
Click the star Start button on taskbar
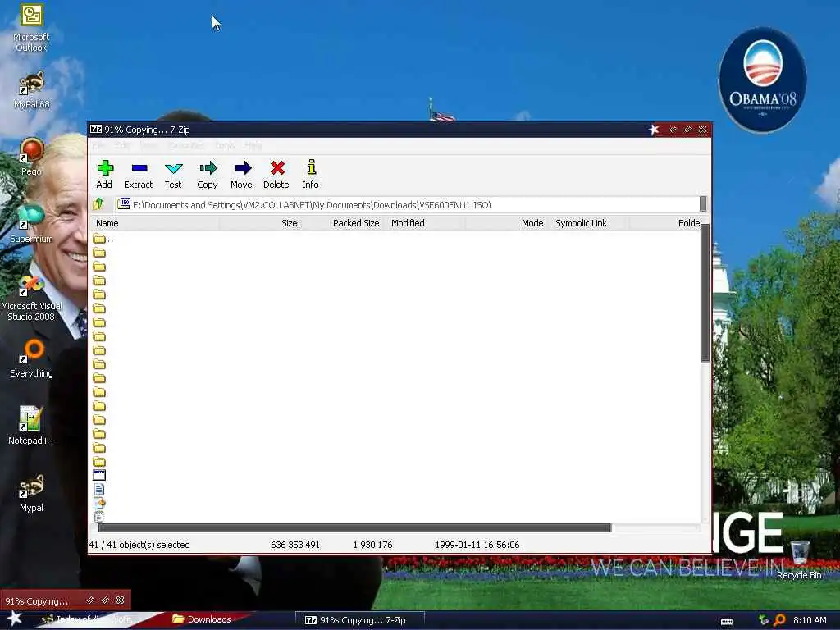[x=15, y=619]
